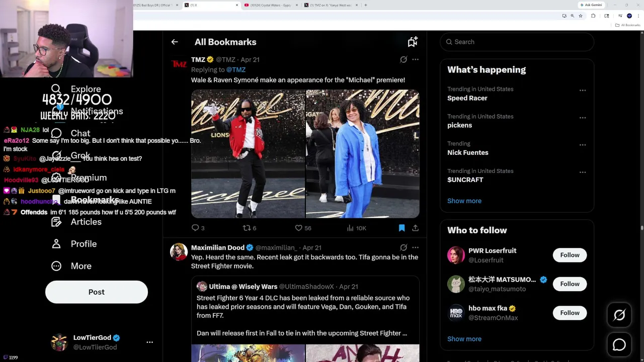This screenshot has height=362, width=644.
Task: Show more under Who to follow
Action: click(464, 339)
